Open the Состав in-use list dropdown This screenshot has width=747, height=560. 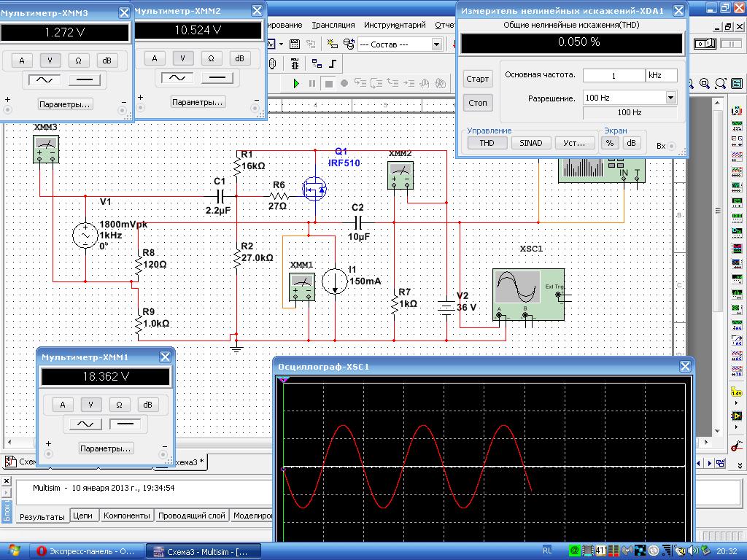tap(436, 44)
